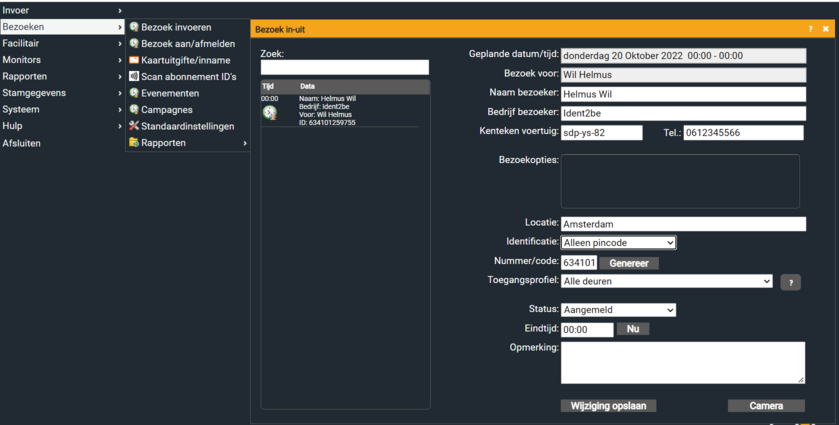The width and height of the screenshot is (839, 425).
Task: Click the Campagnes icon
Action: pyautogui.click(x=134, y=110)
